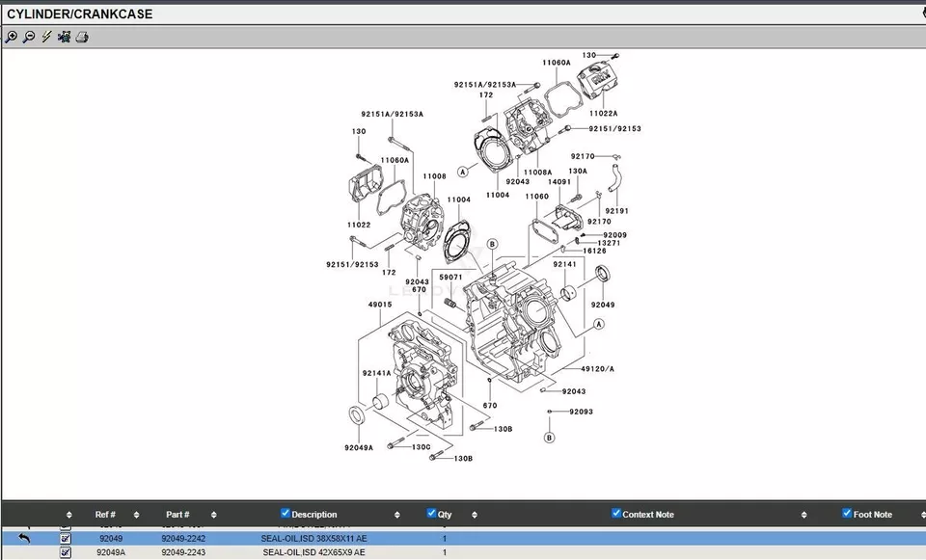Uncheck the Qty column checkbox
This screenshot has width=926, height=560.
(x=431, y=513)
